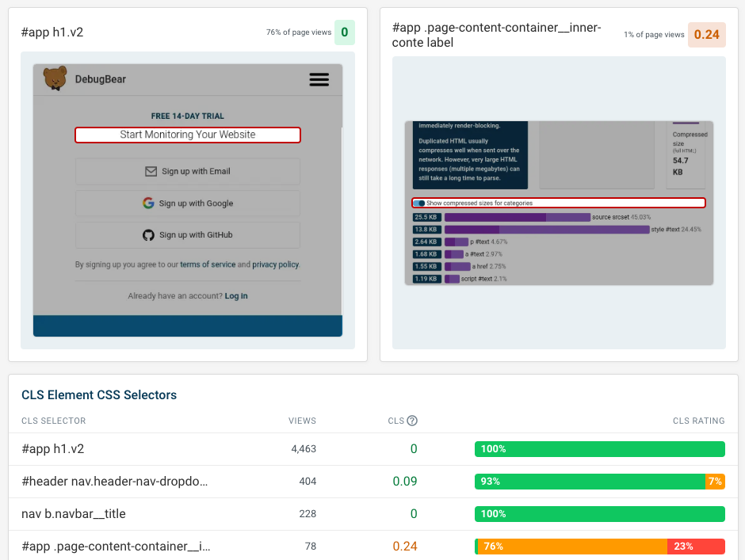Click the Sign up with Google button
The image size is (745, 560).
(188, 203)
